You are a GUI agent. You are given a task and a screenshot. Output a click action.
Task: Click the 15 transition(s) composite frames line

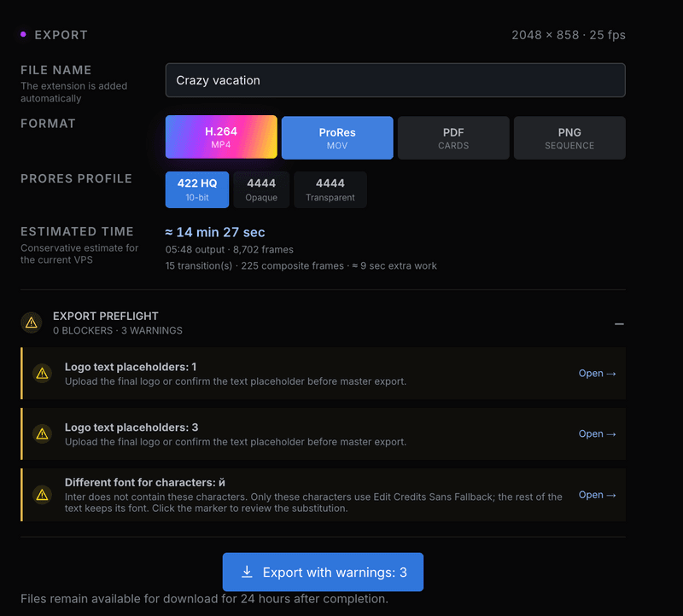[x=301, y=266]
